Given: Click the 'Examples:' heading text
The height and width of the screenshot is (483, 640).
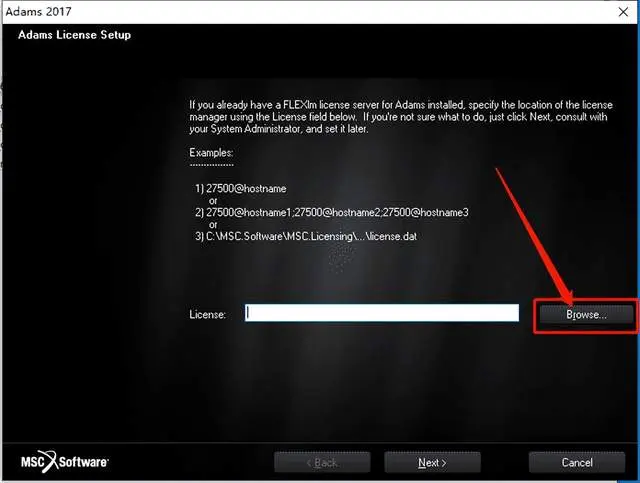Looking at the screenshot, I should [211, 153].
